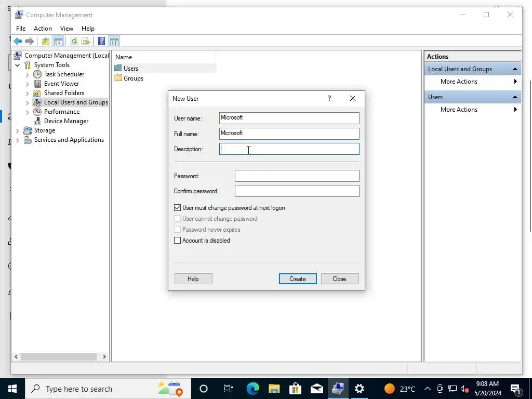
Task: Expand the Shared Folders node
Action: (x=27, y=93)
